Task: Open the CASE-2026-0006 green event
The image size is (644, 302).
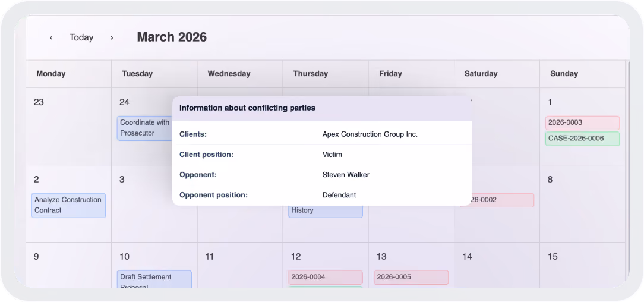Action: [582, 139]
